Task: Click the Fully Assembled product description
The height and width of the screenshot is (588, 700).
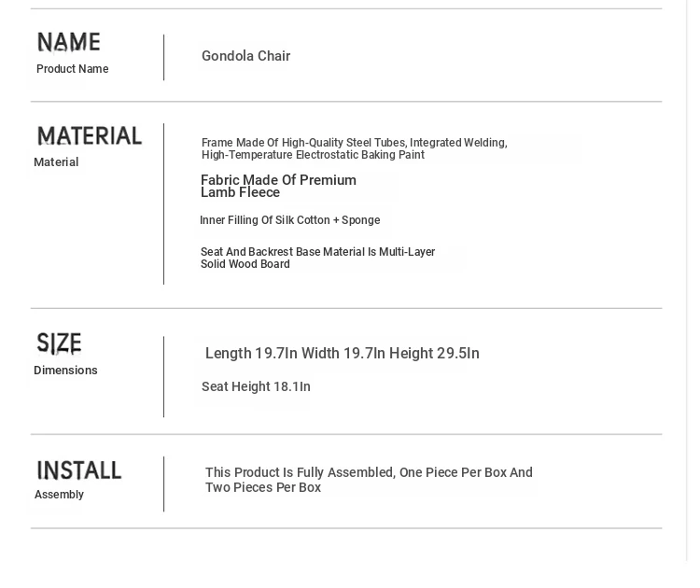Action: coord(369,480)
